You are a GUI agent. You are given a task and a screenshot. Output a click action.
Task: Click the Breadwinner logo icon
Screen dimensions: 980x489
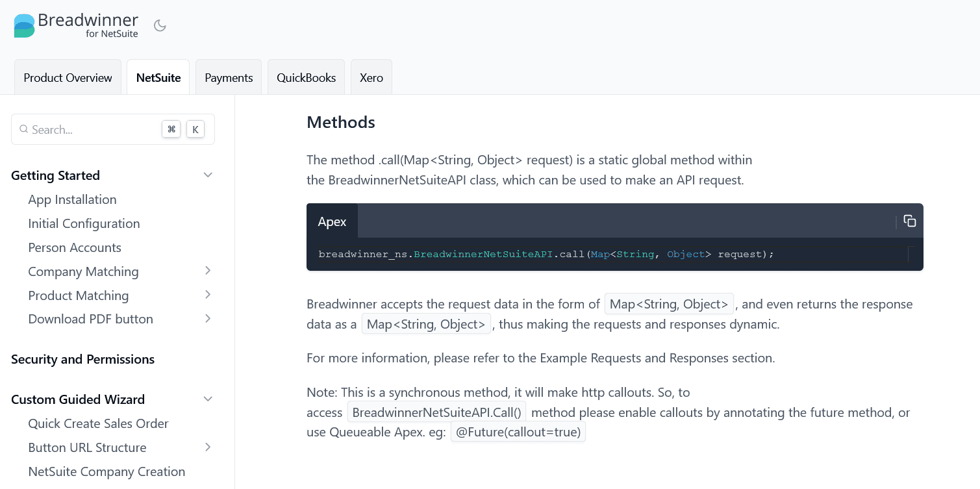[24, 25]
